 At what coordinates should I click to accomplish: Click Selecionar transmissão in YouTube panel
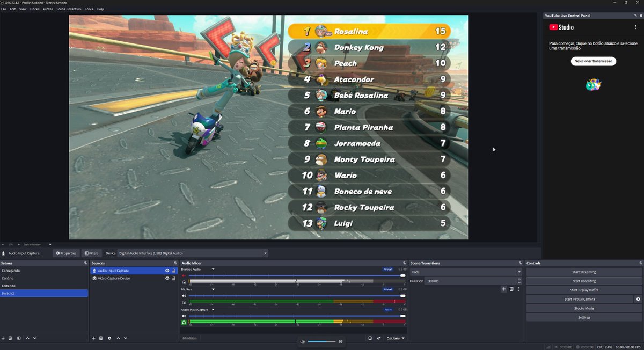(594, 61)
